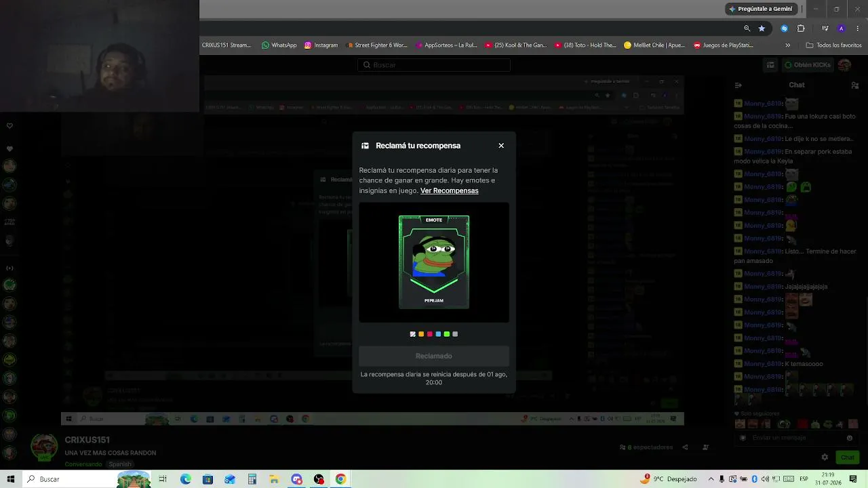This screenshot has width=868, height=488.
Task: Open the Ver Recompensas link
Action: click(x=450, y=190)
